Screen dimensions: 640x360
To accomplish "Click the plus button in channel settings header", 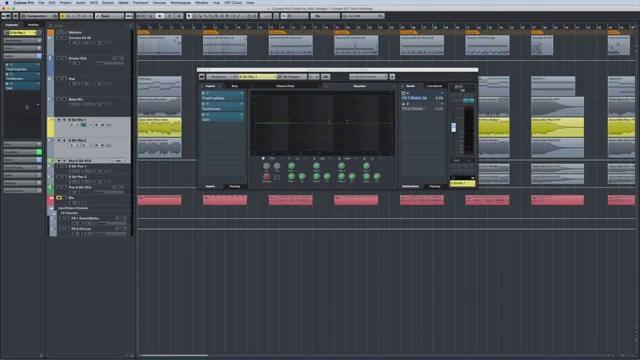I will click(x=392, y=77).
